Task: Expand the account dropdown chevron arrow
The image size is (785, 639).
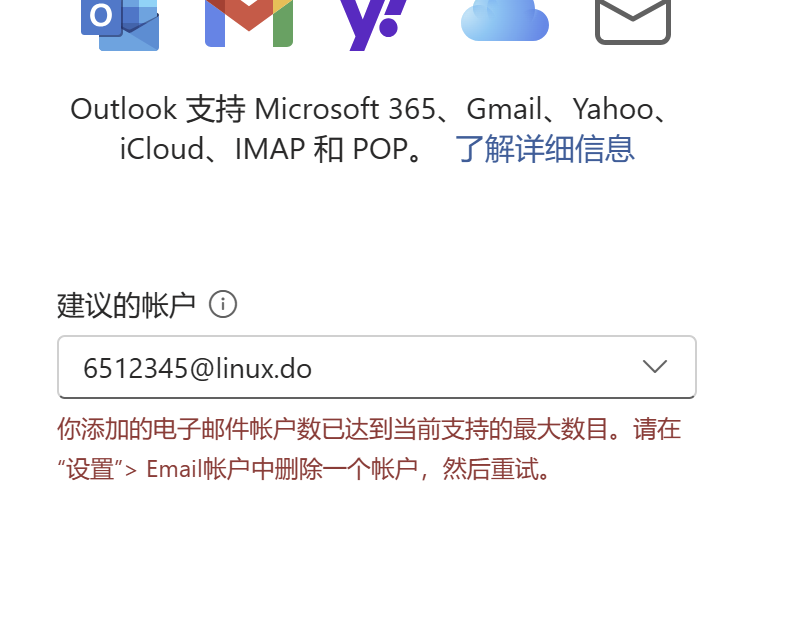Action: pyautogui.click(x=655, y=367)
